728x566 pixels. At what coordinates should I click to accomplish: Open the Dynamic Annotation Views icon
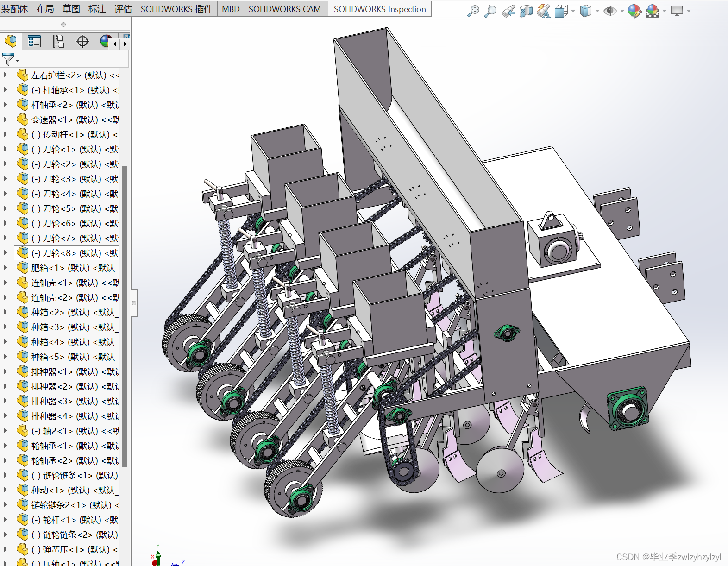544,11
